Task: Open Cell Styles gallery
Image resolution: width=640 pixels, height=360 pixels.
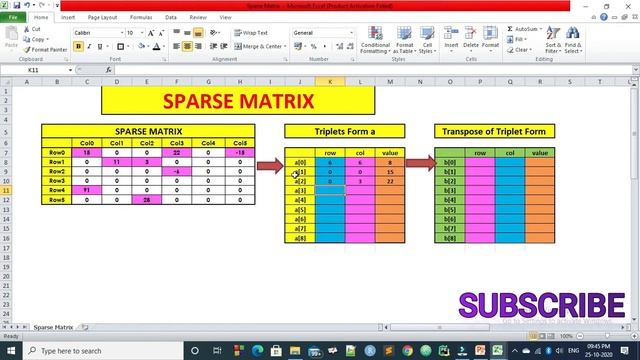Action: point(427,40)
